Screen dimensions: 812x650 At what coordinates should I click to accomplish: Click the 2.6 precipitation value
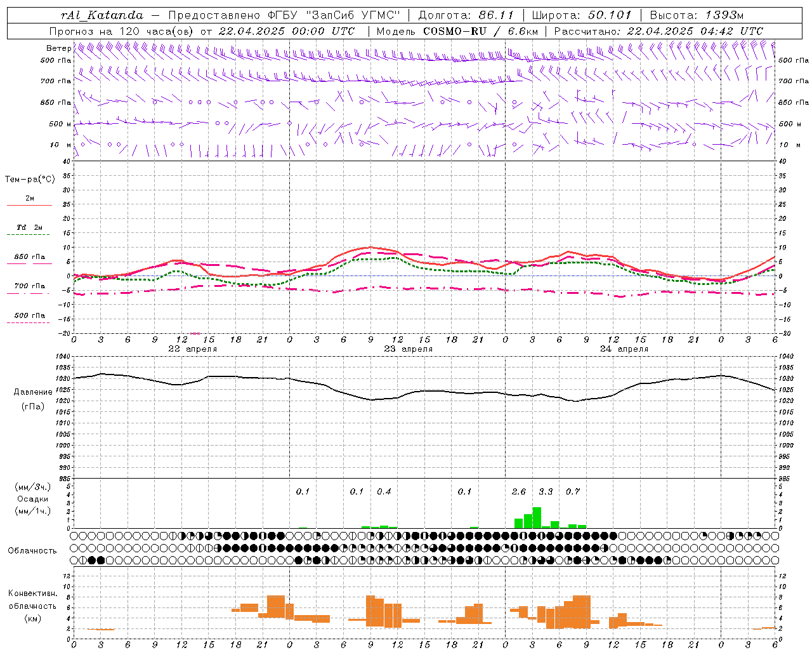coord(518,491)
